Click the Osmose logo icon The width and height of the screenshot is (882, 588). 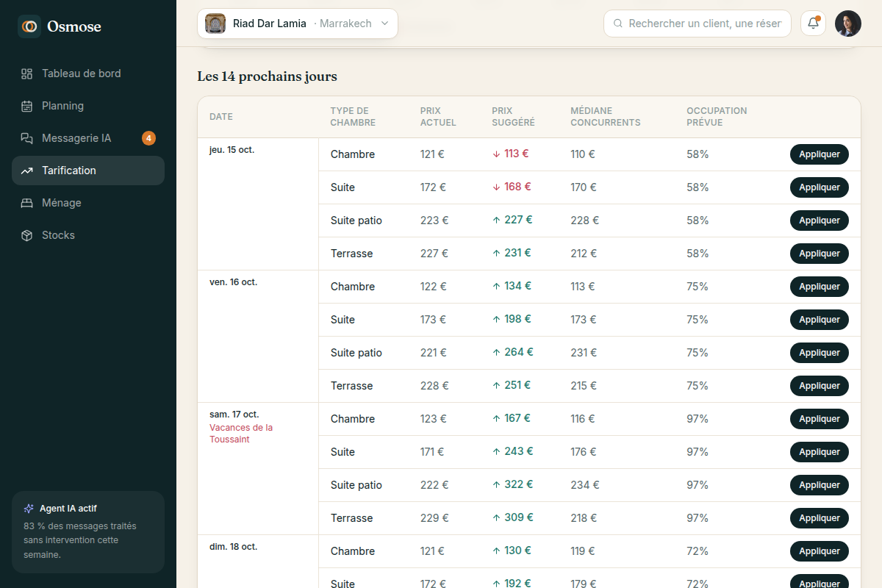29,26
